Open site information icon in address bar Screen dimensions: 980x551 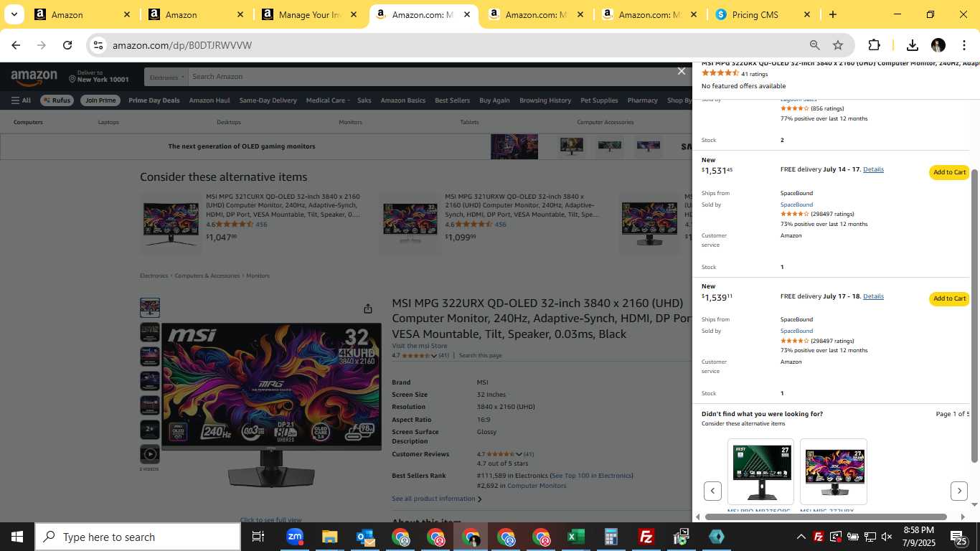point(98,45)
